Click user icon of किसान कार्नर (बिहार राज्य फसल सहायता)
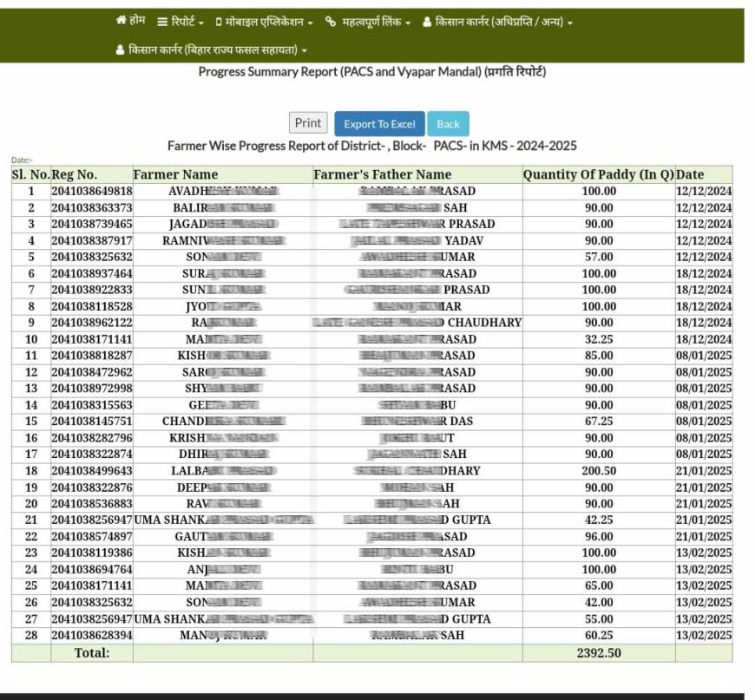Viewport: 755px width, 700px height. (x=121, y=50)
